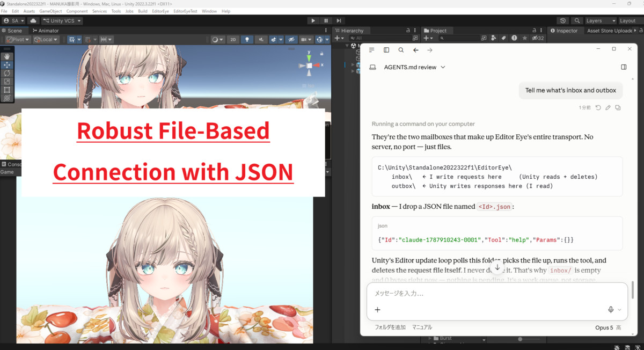Select the Rotate tool in Scene

7,73
